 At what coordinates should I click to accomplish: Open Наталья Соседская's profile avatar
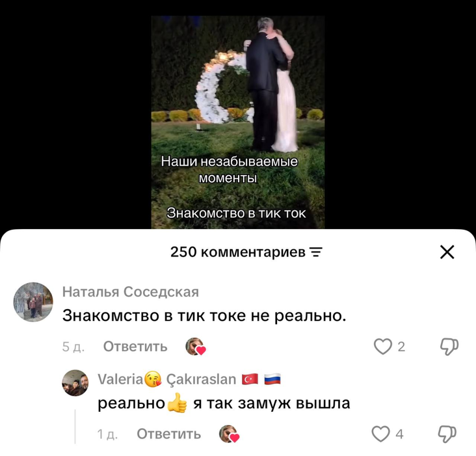pyautogui.click(x=33, y=302)
